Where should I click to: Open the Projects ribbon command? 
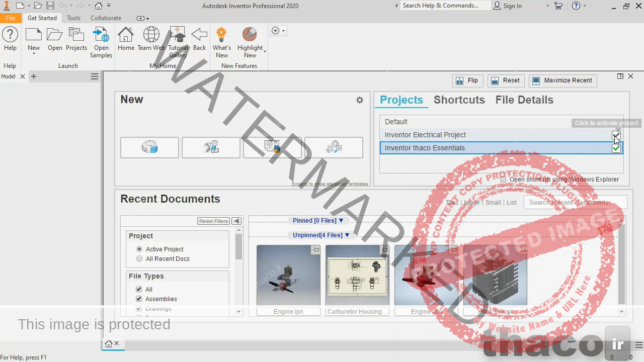point(76,39)
